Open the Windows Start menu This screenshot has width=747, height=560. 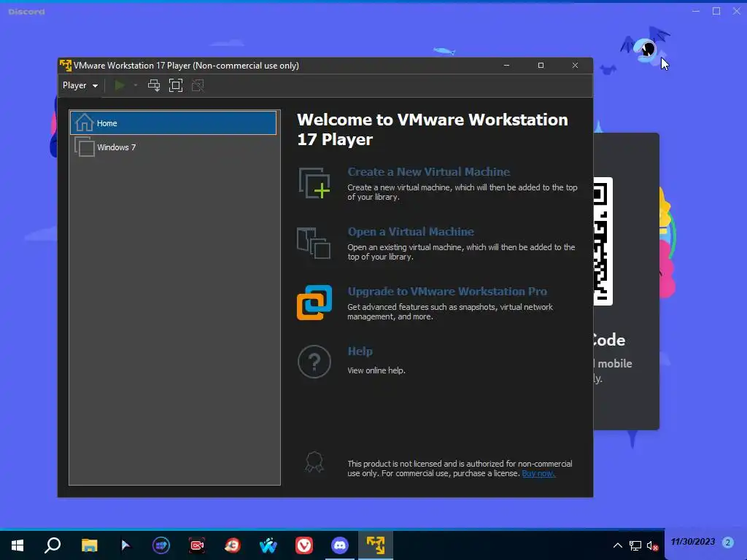tap(18, 545)
